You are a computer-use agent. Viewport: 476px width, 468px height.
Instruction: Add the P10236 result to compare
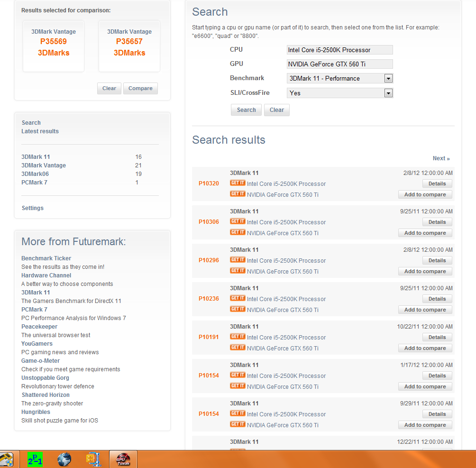pos(425,310)
